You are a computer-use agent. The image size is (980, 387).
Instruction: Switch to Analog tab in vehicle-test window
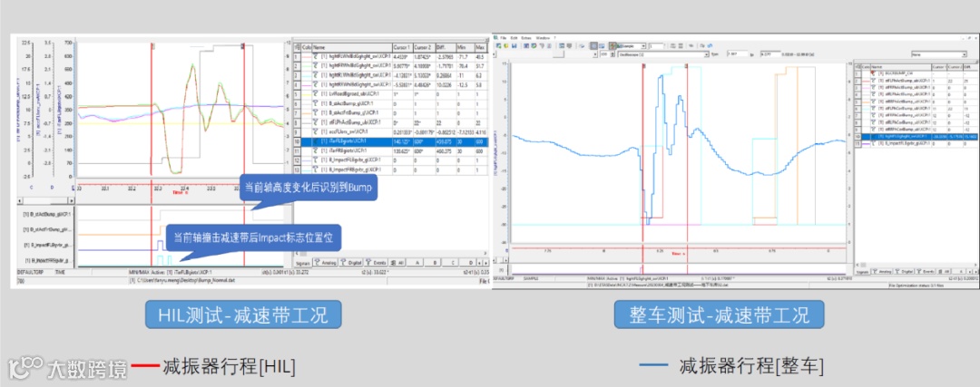[882, 272]
